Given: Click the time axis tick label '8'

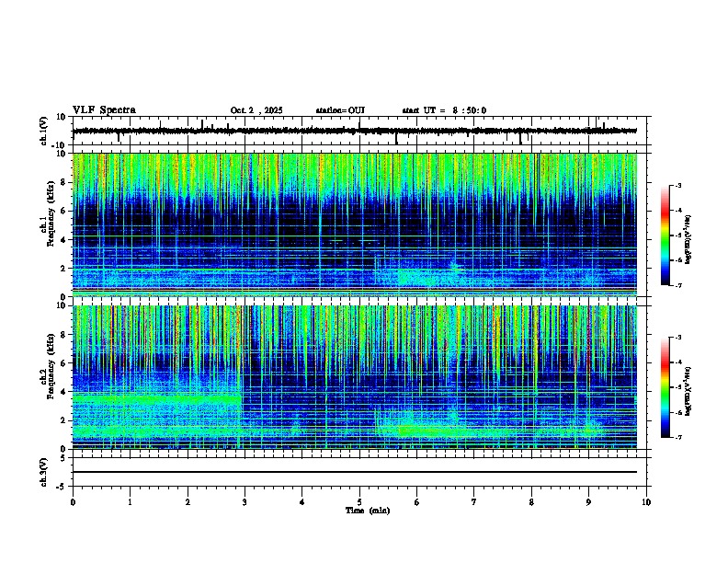Looking at the screenshot, I should (x=531, y=502).
